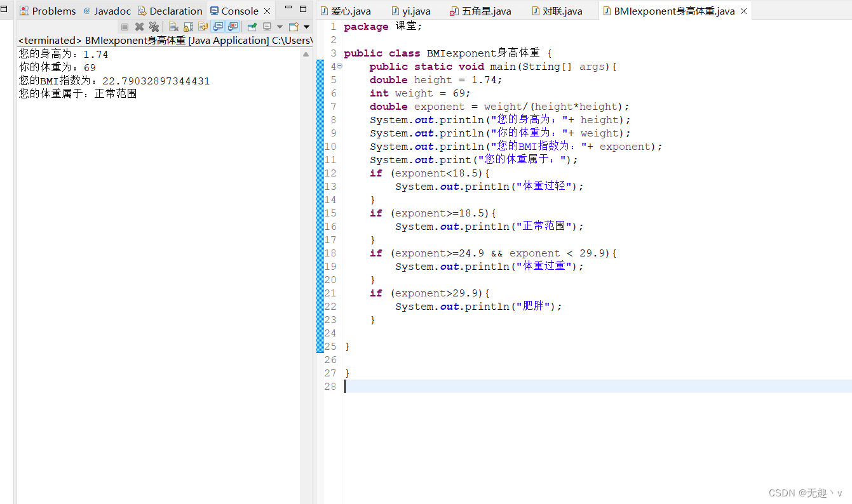Close the BMIexponent身高体重.java tab
Viewport: 852px width, 504px height.
pos(743,10)
